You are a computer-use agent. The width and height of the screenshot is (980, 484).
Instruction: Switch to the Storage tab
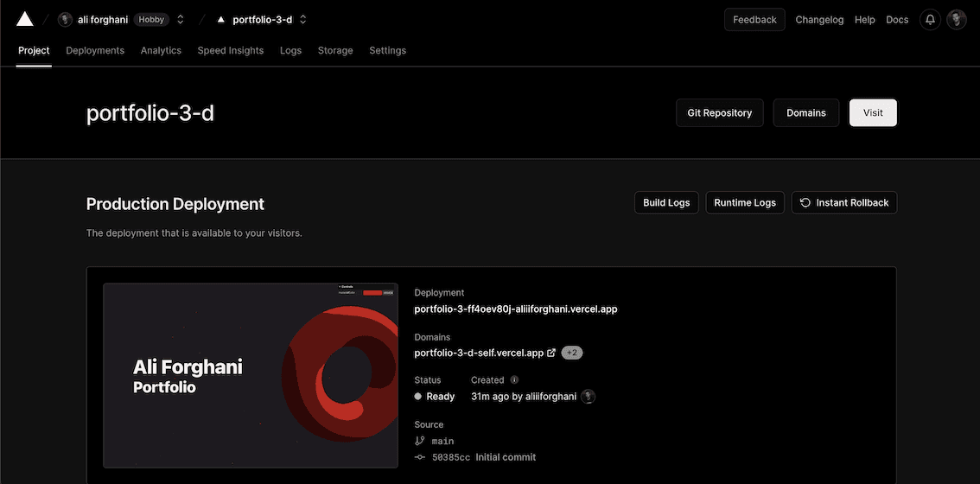tap(335, 51)
